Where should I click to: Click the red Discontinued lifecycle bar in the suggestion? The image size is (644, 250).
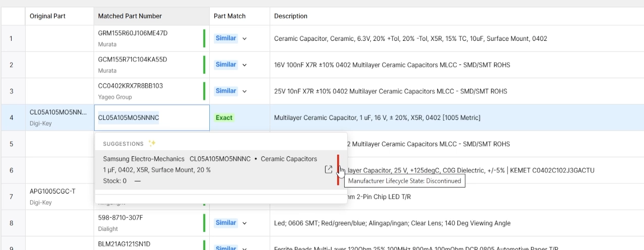[x=338, y=170]
